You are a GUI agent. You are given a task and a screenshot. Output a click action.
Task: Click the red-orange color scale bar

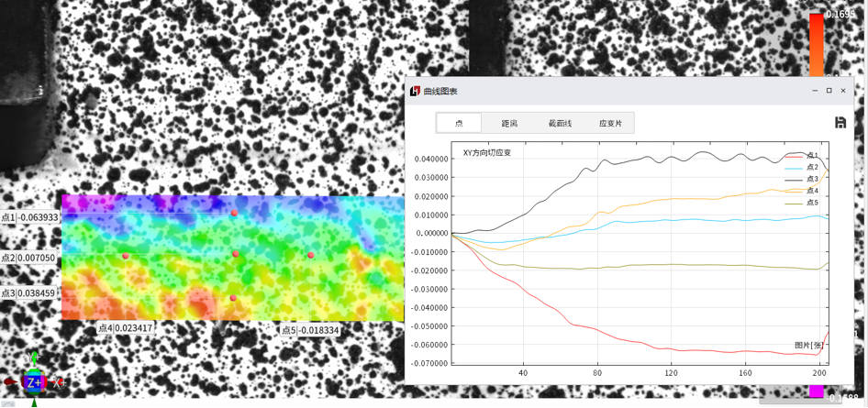[816, 46]
